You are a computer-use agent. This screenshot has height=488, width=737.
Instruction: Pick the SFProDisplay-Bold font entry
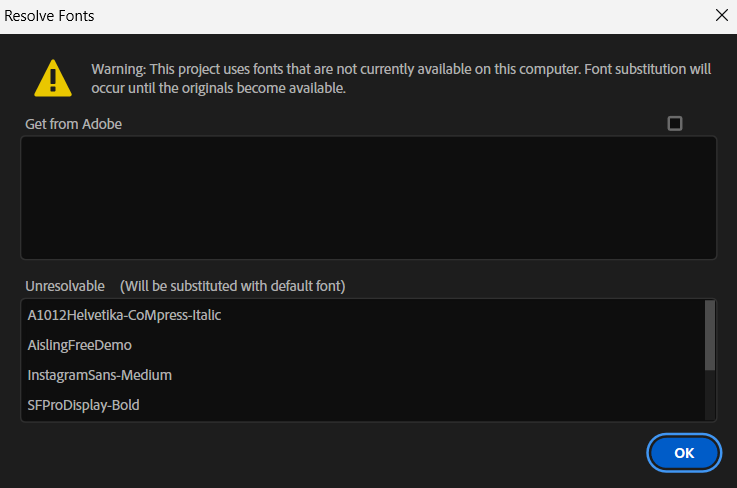pyautogui.click(x=84, y=405)
